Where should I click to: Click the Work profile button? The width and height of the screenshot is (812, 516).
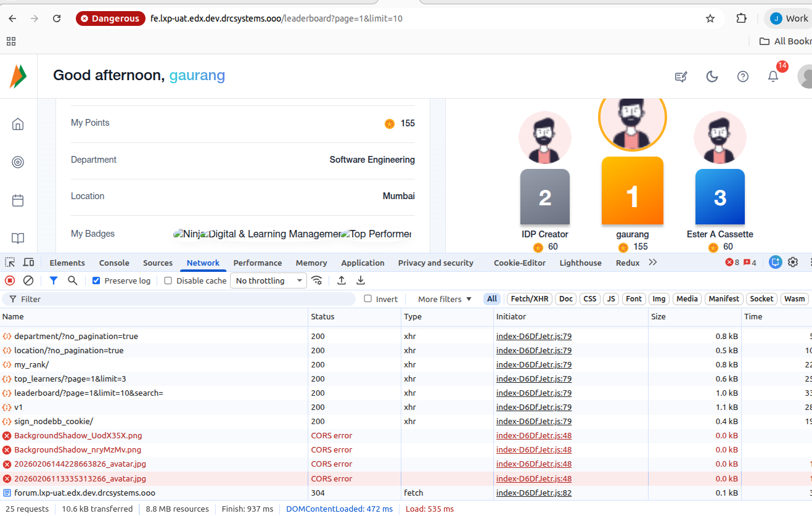[x=789, y=18]
